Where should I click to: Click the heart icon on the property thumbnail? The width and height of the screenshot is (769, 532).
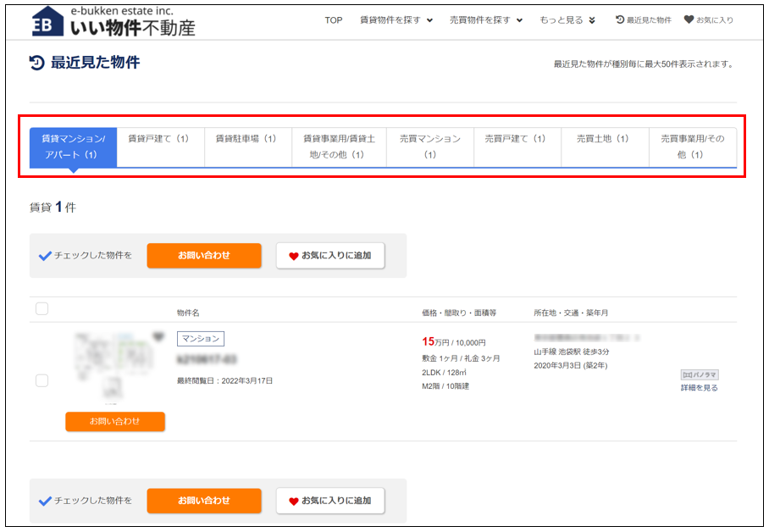tap(158, 337)
